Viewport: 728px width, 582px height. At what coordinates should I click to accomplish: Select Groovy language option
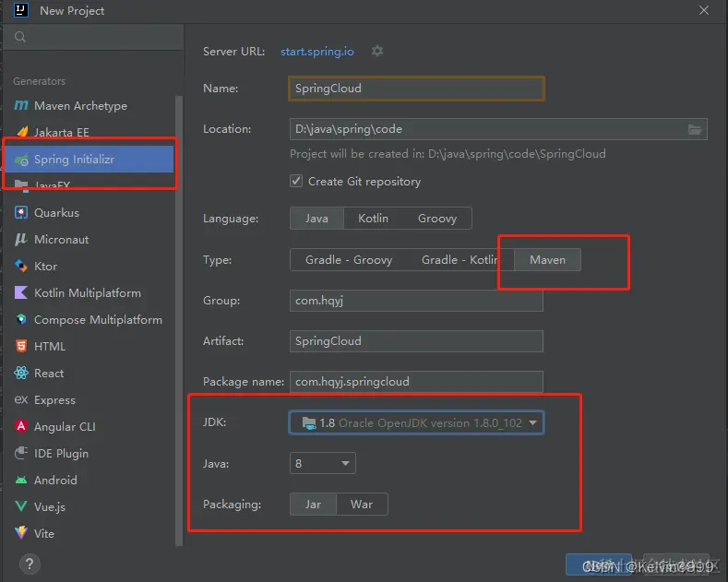437,218
